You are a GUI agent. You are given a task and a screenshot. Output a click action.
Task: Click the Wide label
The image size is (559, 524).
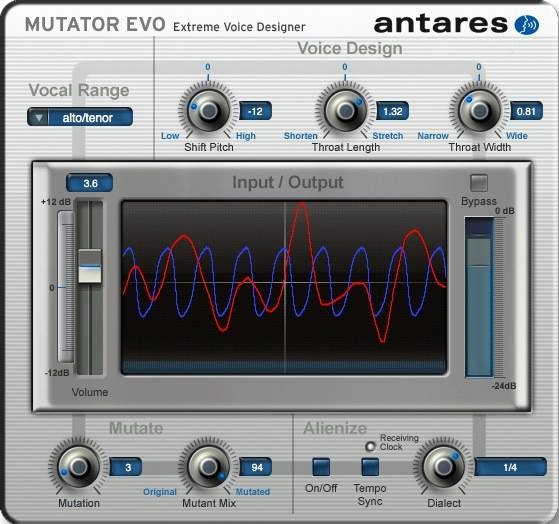pyautogui.click(x=517, y=136)
